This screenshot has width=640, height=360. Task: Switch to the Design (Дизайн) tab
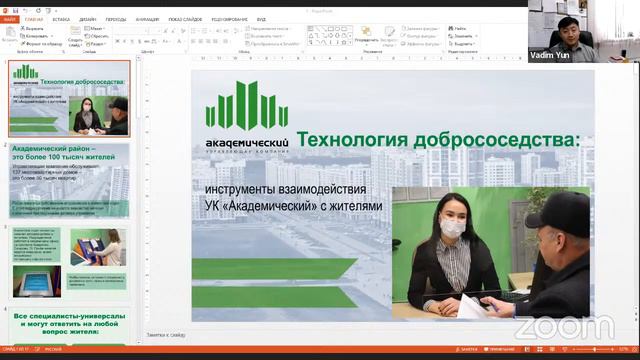click(x=88, y=20)
